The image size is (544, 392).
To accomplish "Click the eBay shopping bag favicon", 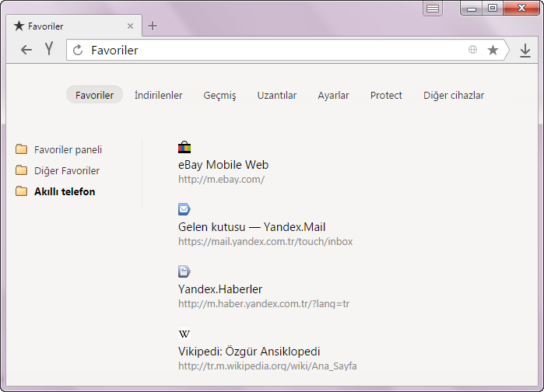I will click(184, 147).
